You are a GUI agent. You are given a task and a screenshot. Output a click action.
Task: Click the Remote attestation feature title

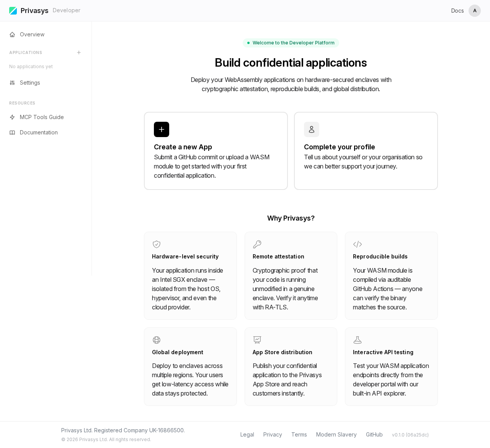(278, 257)
